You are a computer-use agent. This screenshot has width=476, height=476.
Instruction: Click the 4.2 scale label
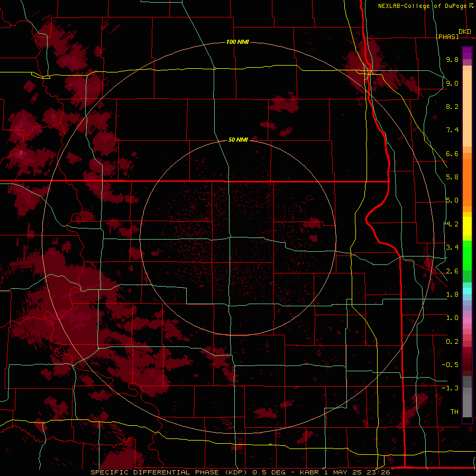tap(452, 224)
